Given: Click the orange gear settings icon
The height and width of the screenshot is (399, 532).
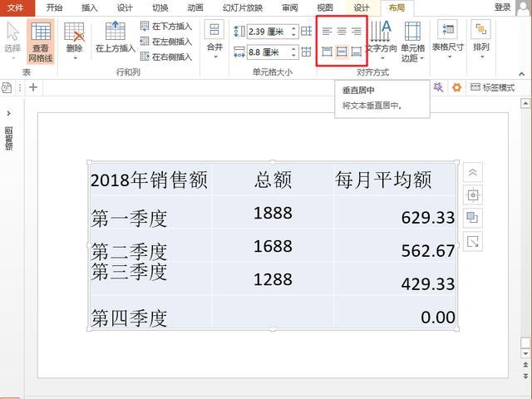Looking at the screenshot, I should [x=456, y=87].
